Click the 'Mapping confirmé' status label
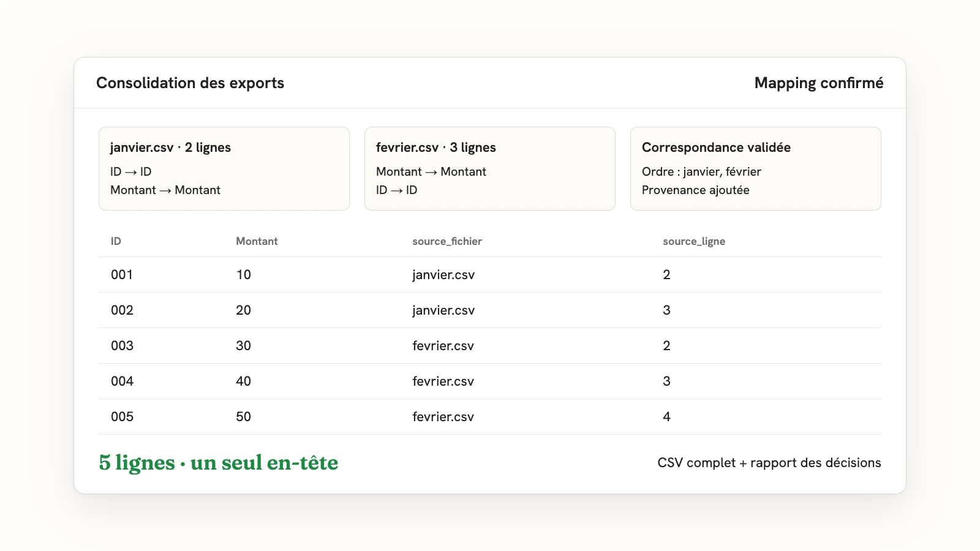Screen dimensions: 980x551 point(819,83)
